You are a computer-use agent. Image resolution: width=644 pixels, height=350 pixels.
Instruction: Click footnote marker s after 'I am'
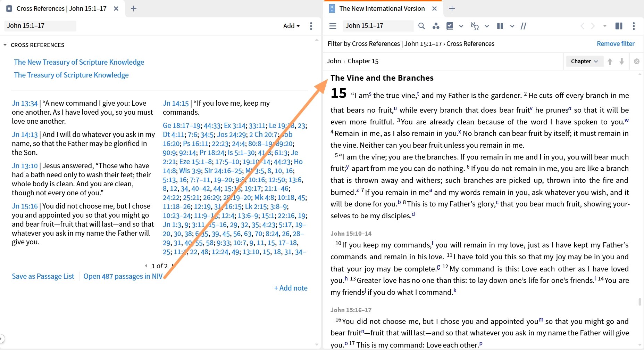370,94
